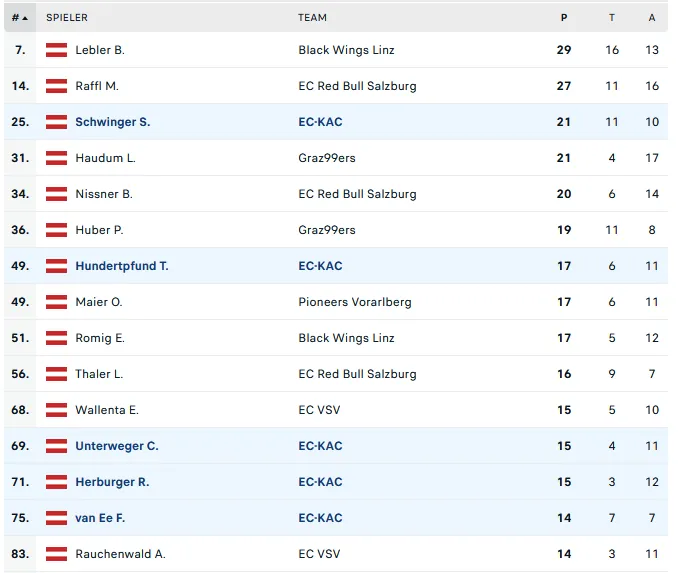Viewport: 679px width, 573px height.
Task: Open Herburger R. player page
Action: tap(112, 482)
